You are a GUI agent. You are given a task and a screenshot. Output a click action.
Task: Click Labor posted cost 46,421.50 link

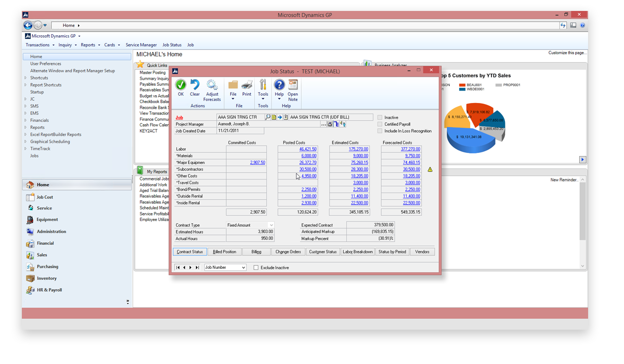pyautogui.click(x=308, y=149)
